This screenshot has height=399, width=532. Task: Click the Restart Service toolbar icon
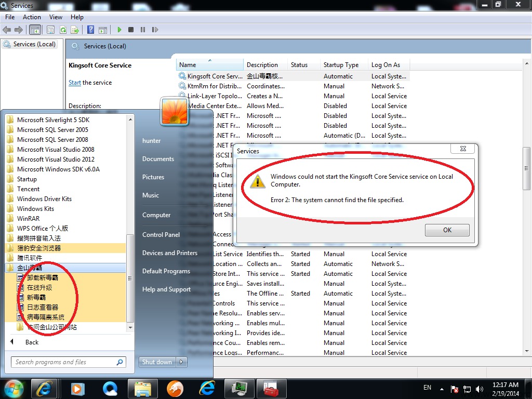[155, 30]
